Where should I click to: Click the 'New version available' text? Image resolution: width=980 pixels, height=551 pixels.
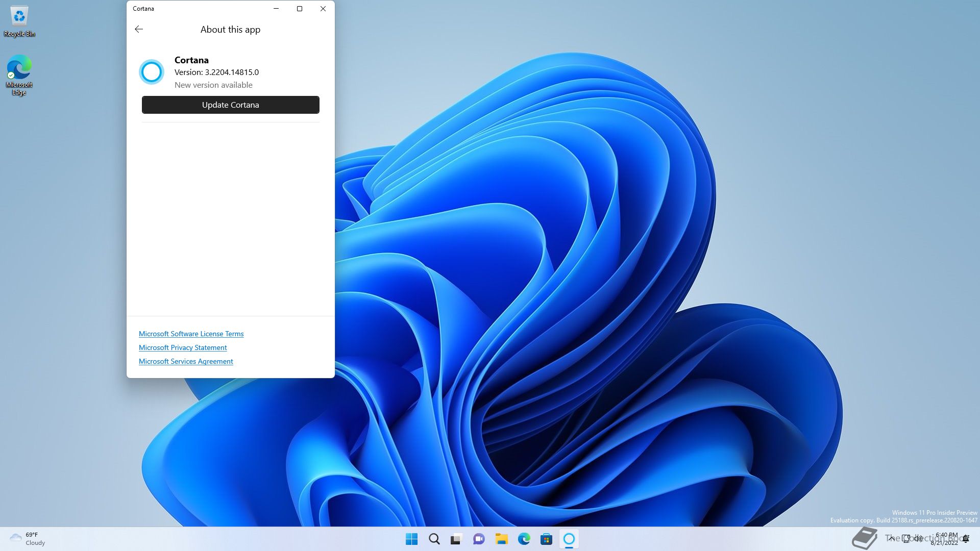pyautogui.click(x=213, y=85)
